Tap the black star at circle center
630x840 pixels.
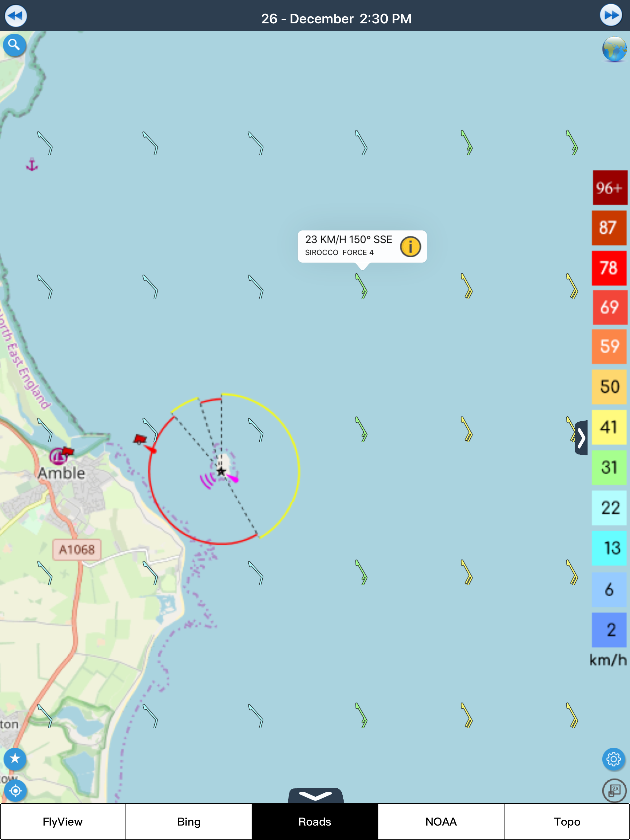coord(221,471)
